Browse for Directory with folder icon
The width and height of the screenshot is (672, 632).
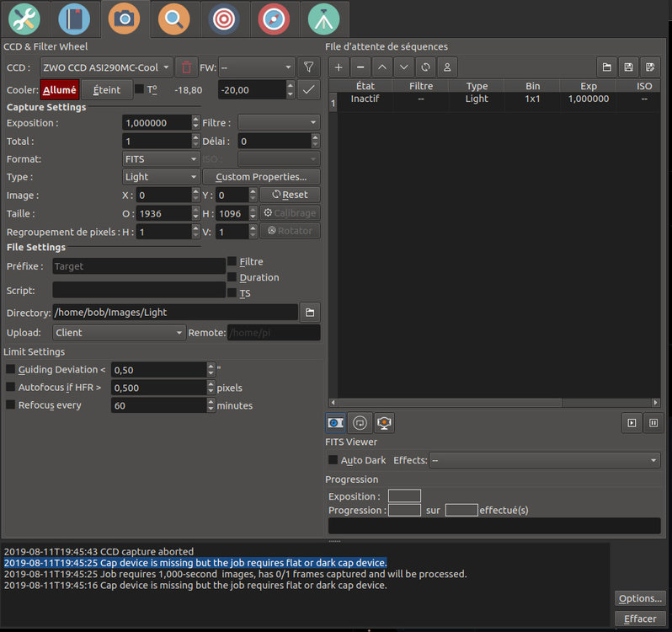[x=310, y=313]
